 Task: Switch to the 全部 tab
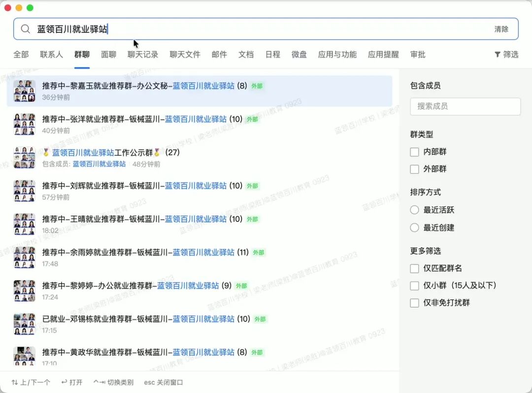click(21, 54)
